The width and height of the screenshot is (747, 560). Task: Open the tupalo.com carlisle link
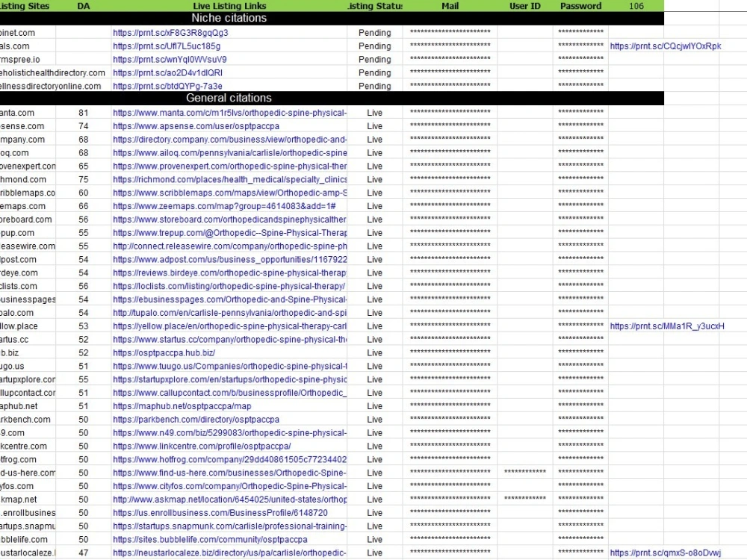[x=229, y=313]
